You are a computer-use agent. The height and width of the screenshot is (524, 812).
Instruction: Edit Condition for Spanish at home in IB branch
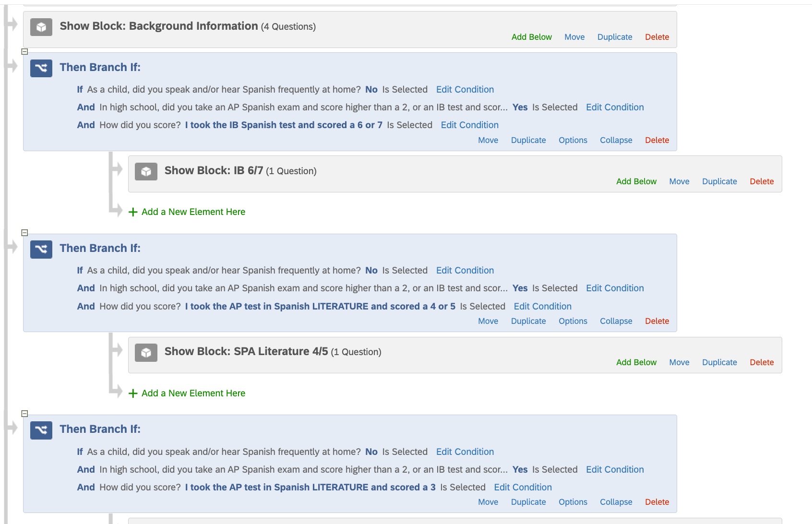pyautogui.click(x=465, y=89)
